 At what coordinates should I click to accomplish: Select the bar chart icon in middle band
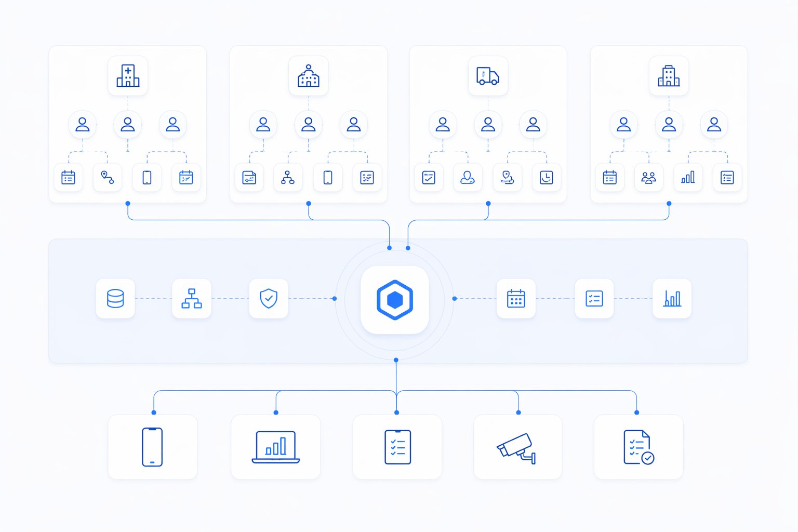672,299
